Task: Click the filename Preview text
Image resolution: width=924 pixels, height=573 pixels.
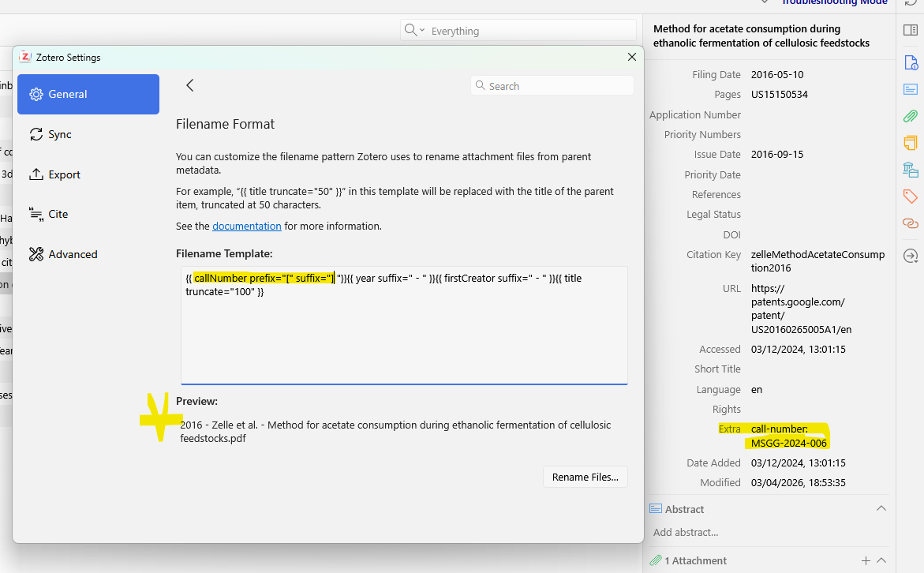Action: (x=395, y=432)
